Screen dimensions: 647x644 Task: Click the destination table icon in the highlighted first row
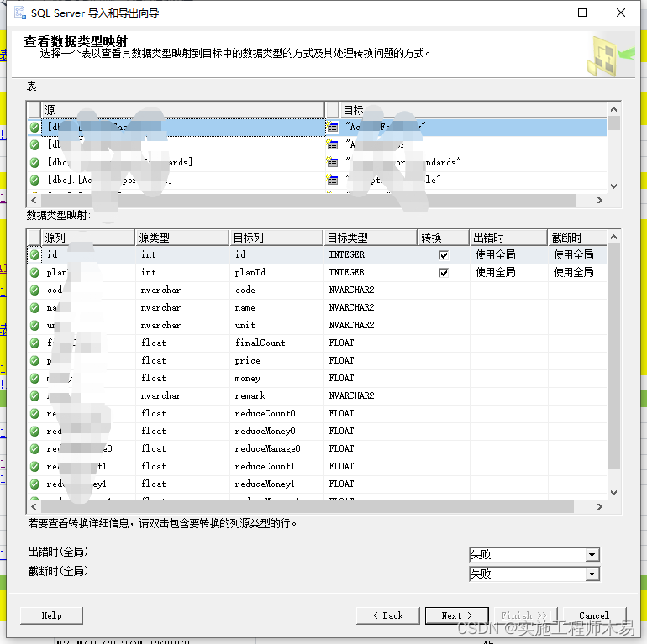[x=332, y=127]
